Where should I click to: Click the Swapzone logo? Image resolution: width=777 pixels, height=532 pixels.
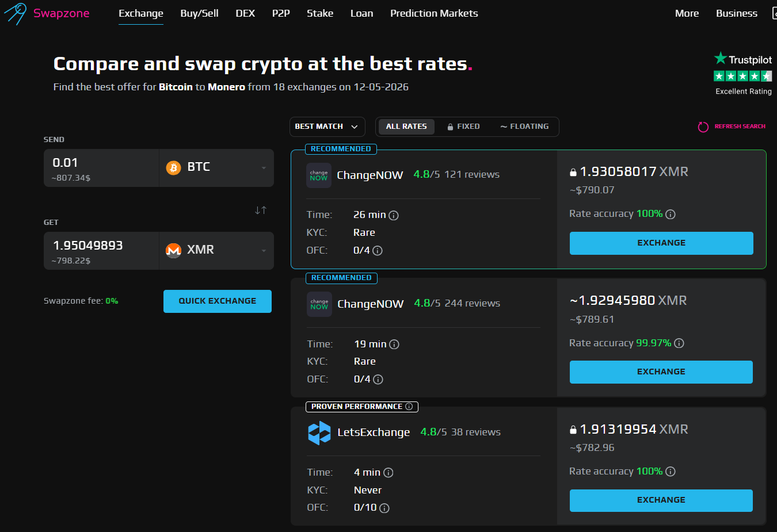pyautogui.click(x=47, y=13)
